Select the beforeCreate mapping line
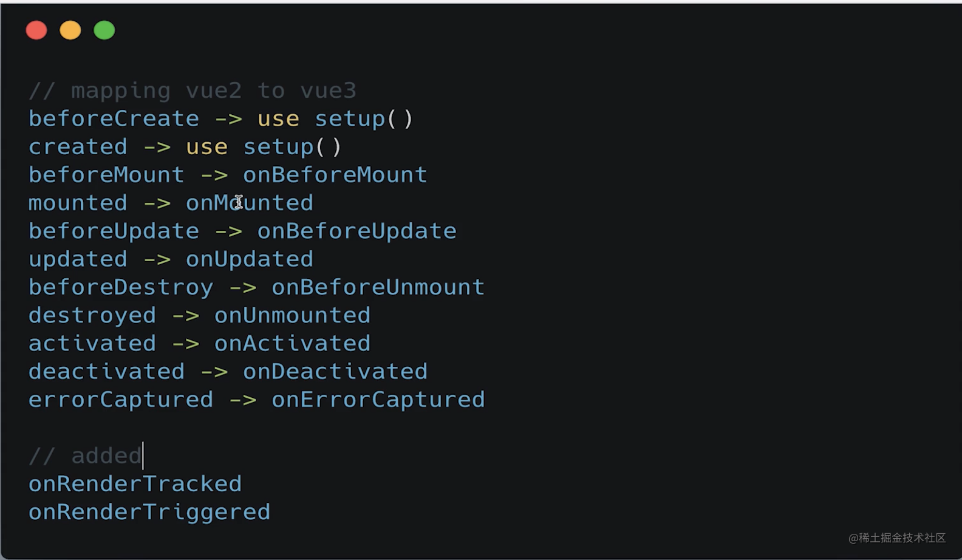The width and height of the screenshot is (962, 560). 220,118
